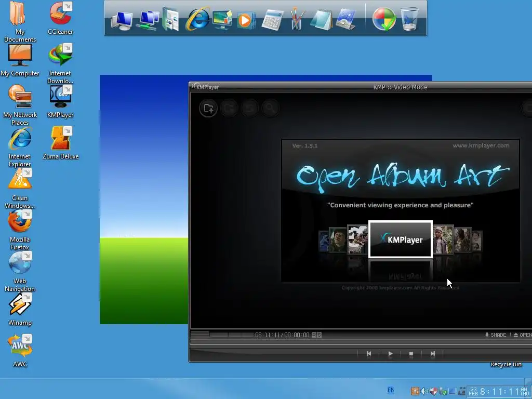Screen dimensions: 532x399
Task: Toggle the R indicator beside the time display
Action: click(314, 335)
